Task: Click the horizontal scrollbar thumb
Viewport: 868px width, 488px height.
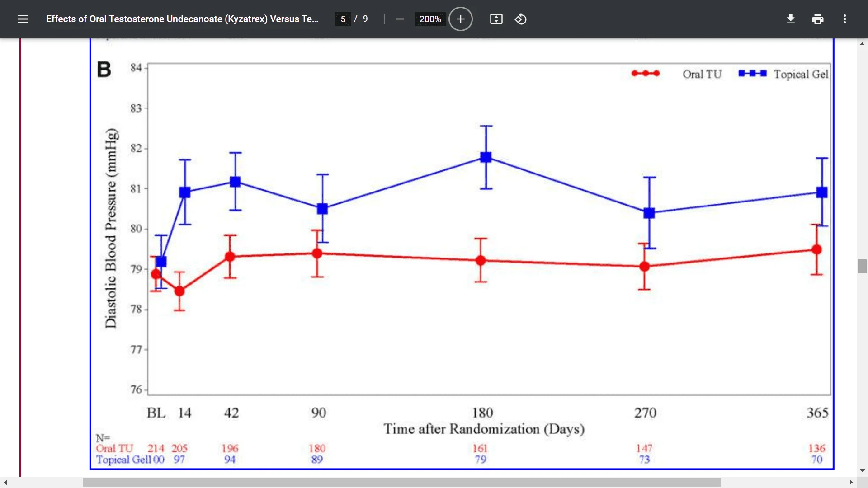Action: 401,482
